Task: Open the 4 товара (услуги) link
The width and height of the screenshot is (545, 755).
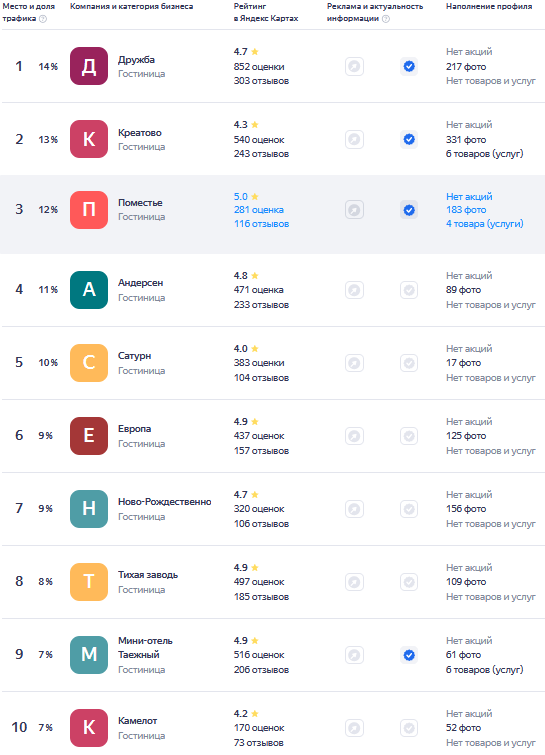Action: tap(484, 224)
